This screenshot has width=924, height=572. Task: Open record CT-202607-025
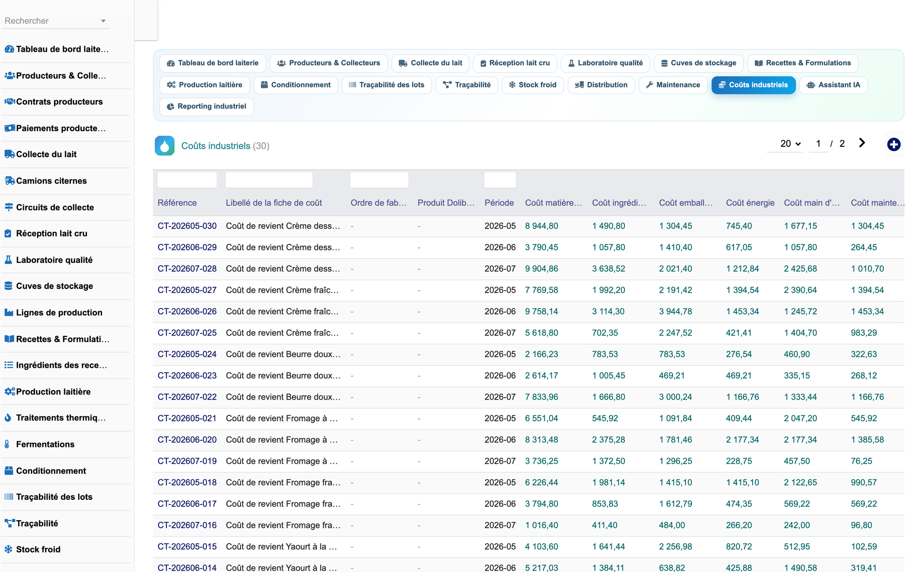pos(187,333)
